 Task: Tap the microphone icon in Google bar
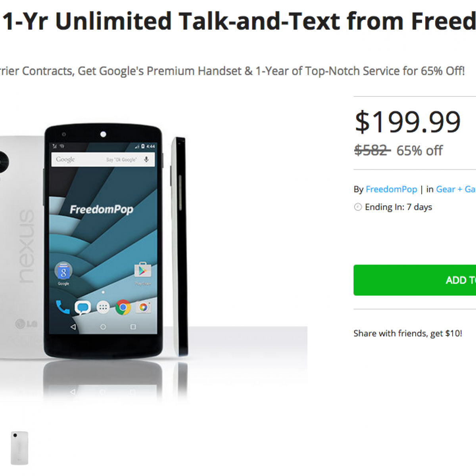click(x=146, y=159)
